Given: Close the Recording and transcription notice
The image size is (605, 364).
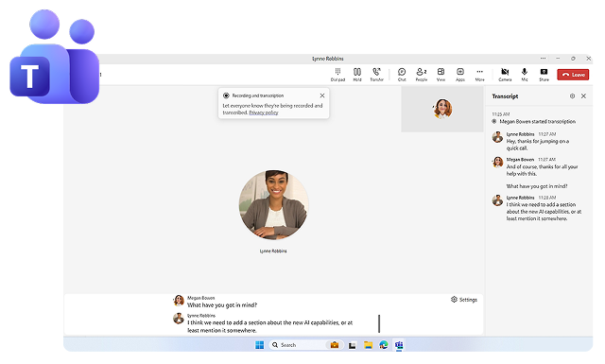Looking at the screenshot, I should click(x=322, y=95).
